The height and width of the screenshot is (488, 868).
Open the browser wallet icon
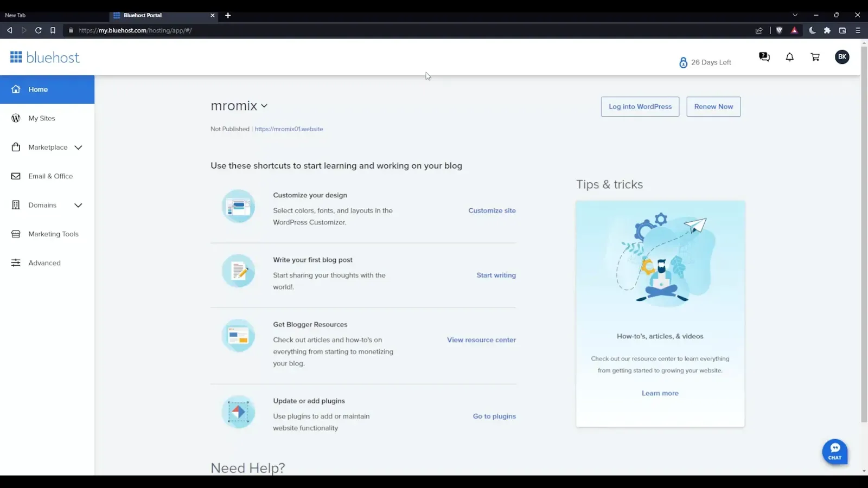tap(843, 30)
